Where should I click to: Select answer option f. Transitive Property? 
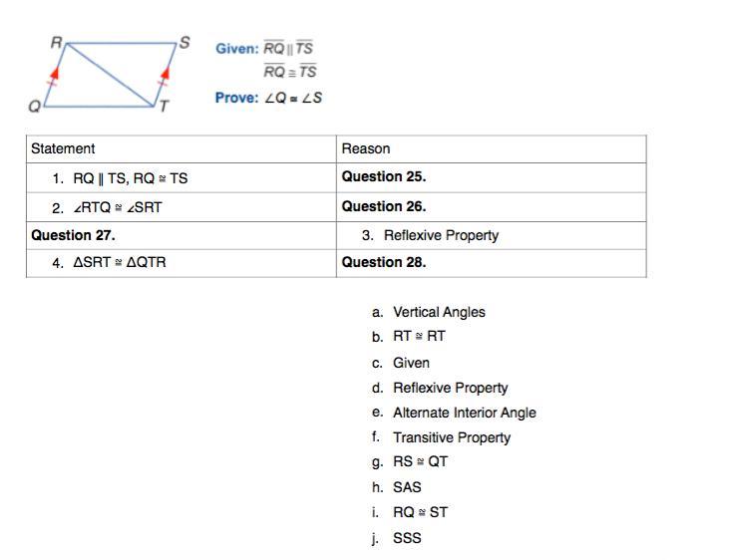(x=451, y=437)
